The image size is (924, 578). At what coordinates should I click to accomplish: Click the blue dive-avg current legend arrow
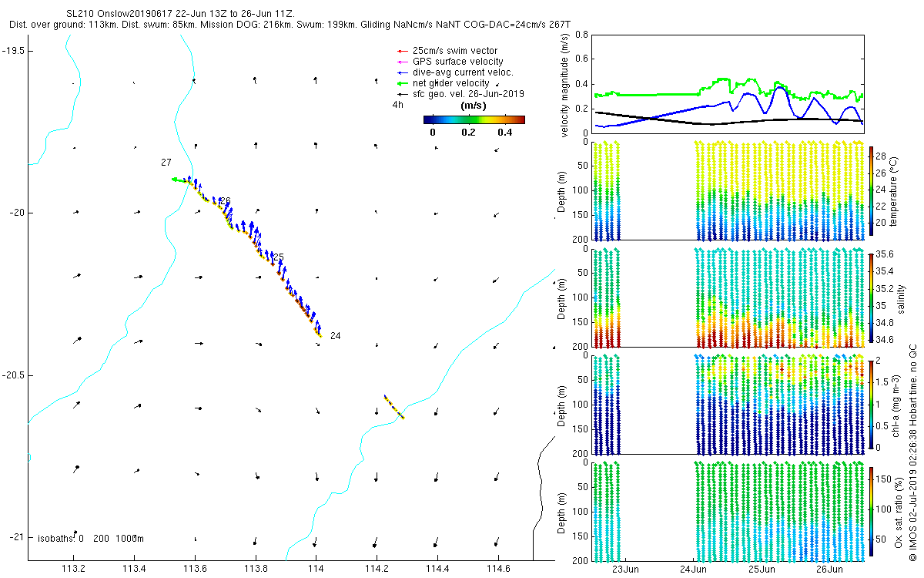coord(403,72)
